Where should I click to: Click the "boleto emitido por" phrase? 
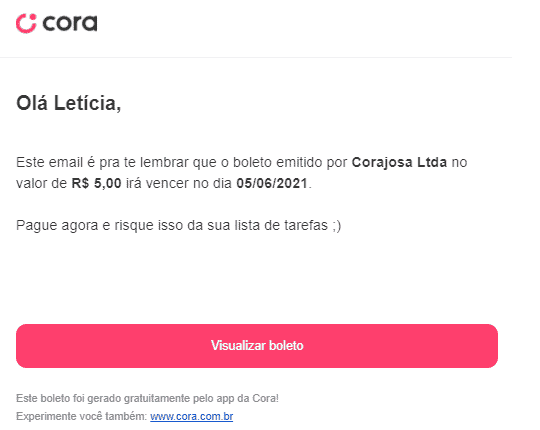coord(290,162)
